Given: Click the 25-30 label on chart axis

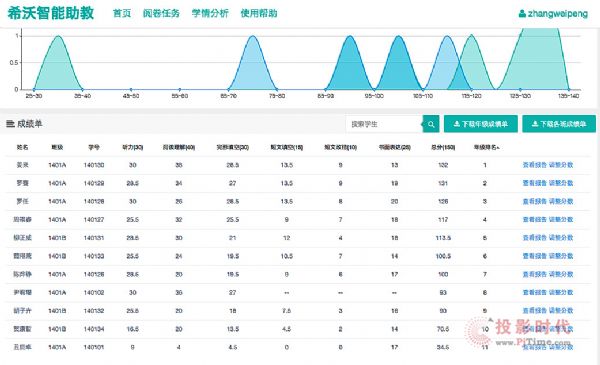Looking at the screenshot, I should [34, 96].
